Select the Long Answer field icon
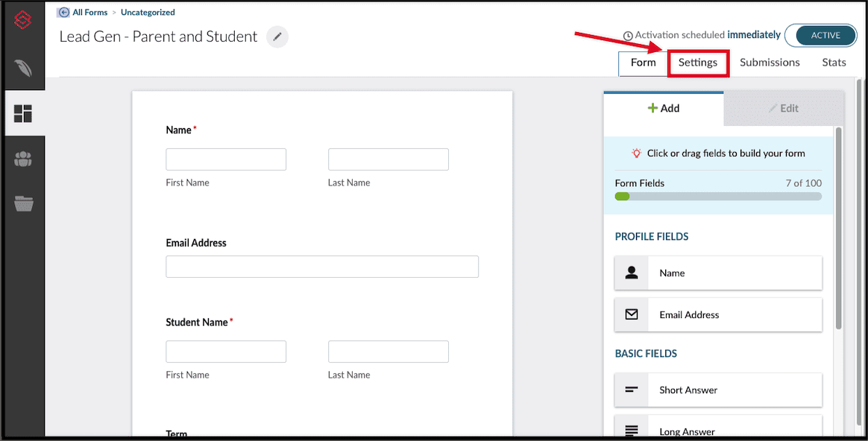The image size is (868, 441). [x=631, y=431]
